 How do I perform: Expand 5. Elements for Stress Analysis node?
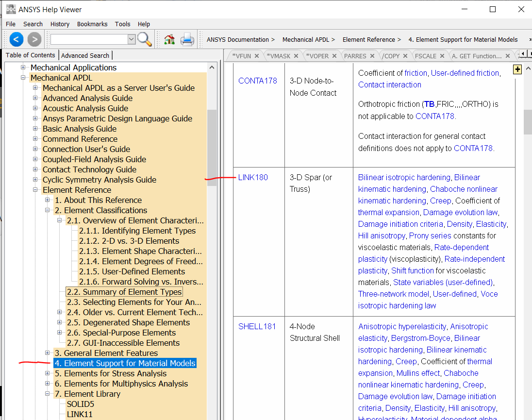pyautogui.click(x=47, y=373)
